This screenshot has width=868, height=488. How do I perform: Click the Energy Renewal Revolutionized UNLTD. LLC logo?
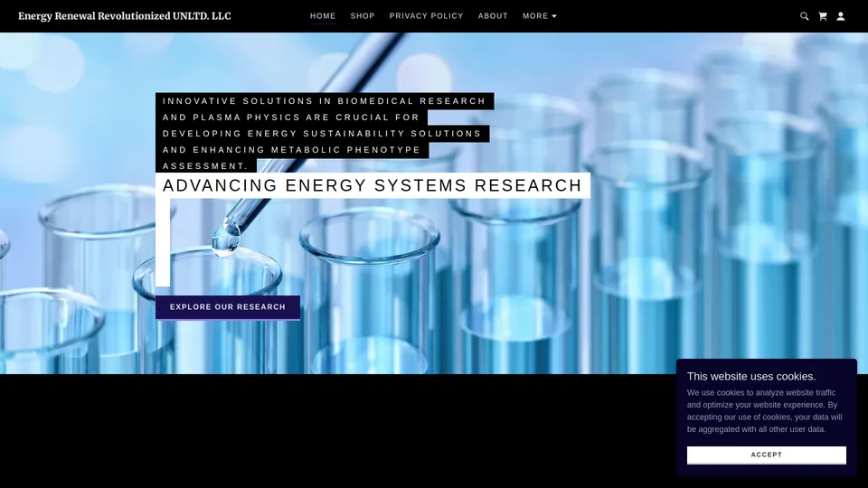pyautogui.click(x=125, y=16)
